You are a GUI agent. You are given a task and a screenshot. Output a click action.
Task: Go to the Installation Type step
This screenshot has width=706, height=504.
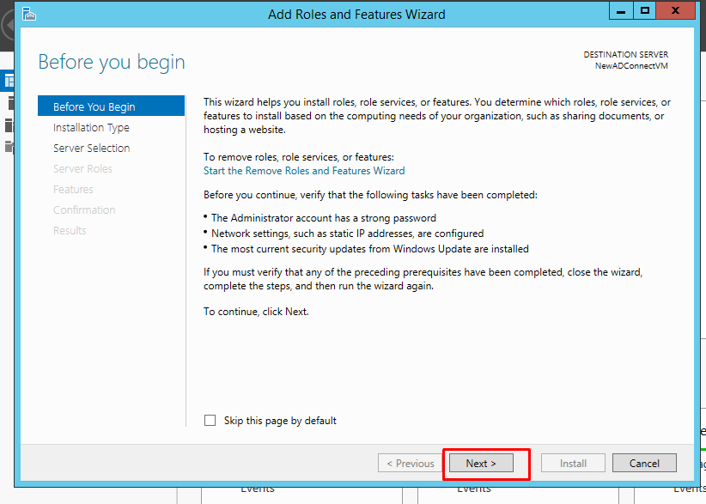[91, 128]
